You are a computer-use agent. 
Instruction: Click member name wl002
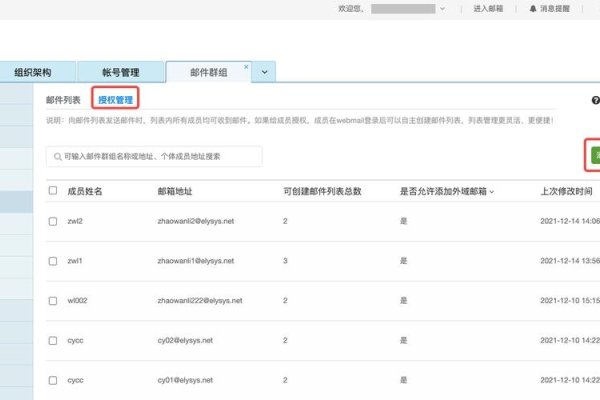pos(77,301)
